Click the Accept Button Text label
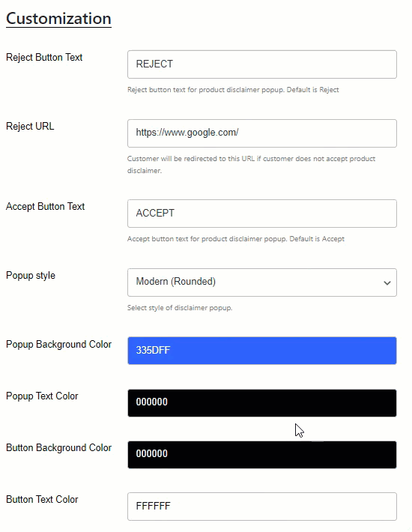Screen dimensions: 412x532 45,206
